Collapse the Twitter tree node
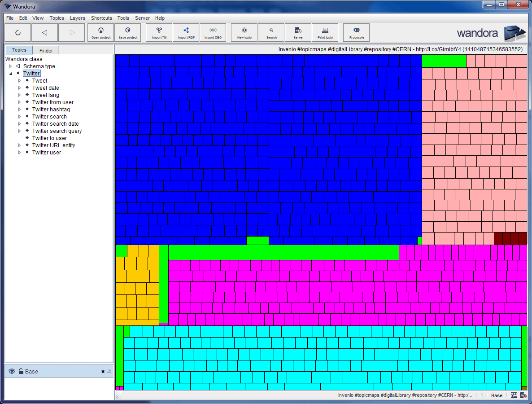532x404 pixels. [11, 74]
